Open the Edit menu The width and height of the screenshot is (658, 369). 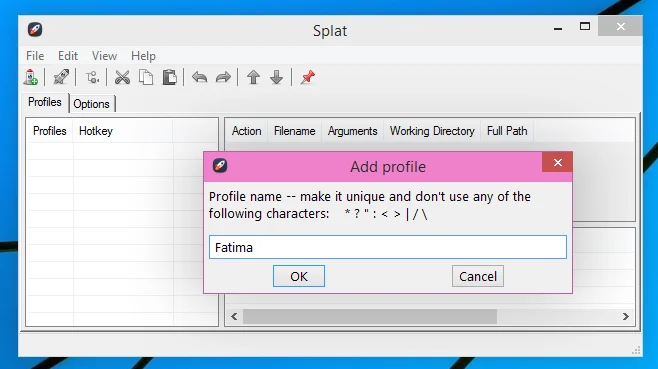(68, 56)
